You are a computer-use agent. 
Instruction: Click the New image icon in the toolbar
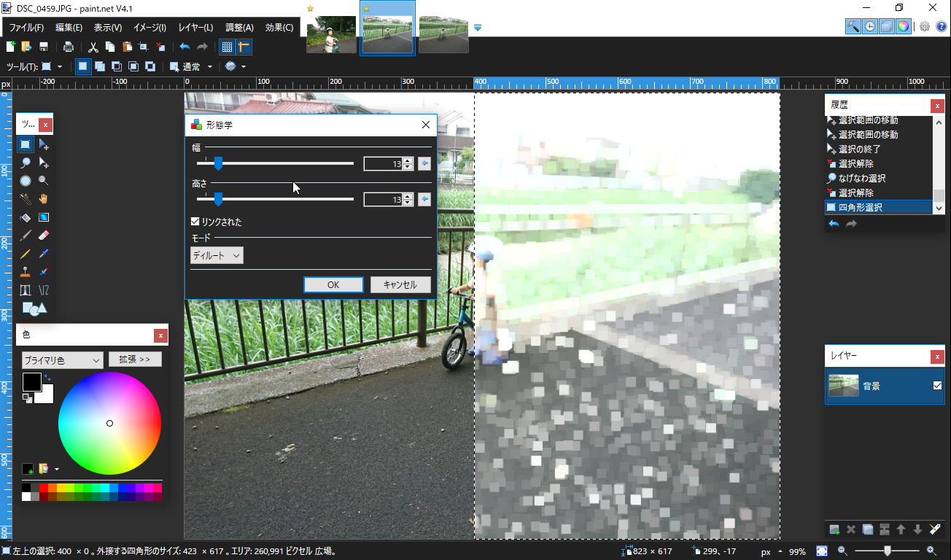click(x=10, y=47)
